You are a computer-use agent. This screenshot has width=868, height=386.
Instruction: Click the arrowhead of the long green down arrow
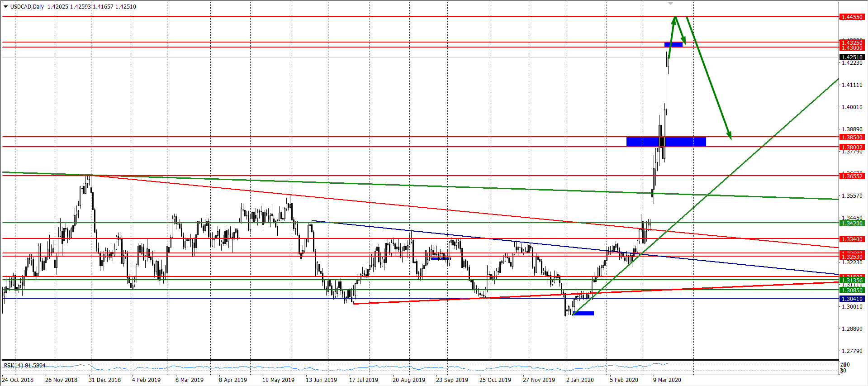[x=729, y=135]
